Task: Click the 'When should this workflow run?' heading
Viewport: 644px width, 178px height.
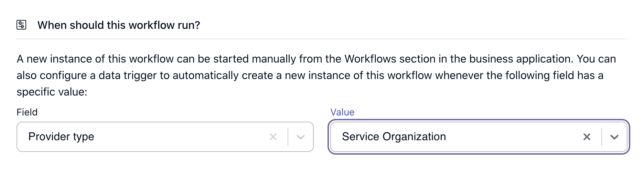Action: [x=119, y=25]
